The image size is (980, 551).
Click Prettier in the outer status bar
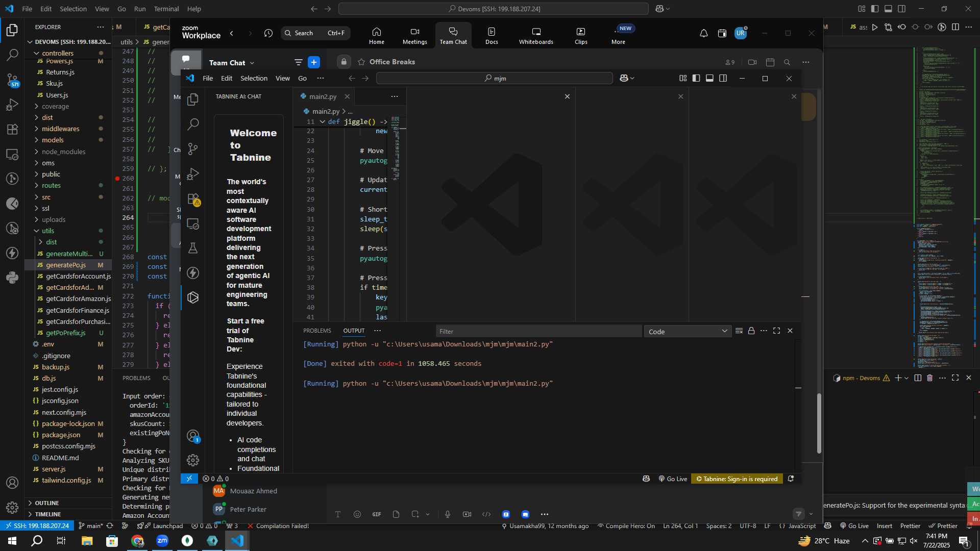[910, 526]
